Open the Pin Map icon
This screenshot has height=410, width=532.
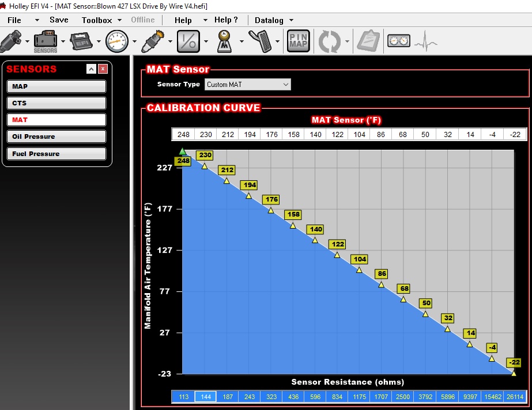pyautogui.click(x=298, y=41)
